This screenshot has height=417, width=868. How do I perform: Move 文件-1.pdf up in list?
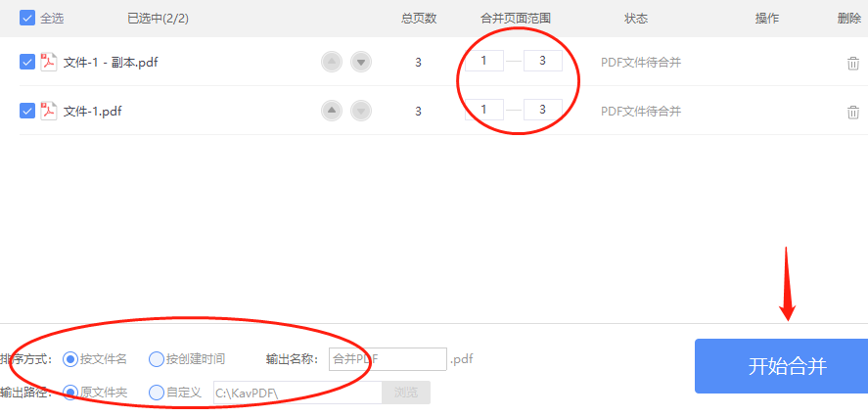coord(332,111)
